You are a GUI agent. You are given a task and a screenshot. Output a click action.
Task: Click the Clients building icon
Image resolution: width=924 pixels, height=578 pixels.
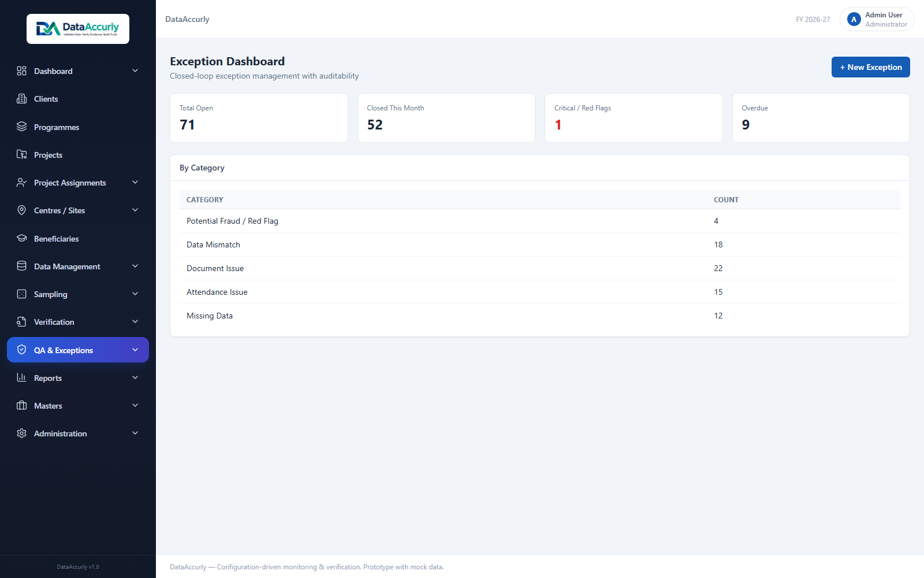click(x=21, y=99)
